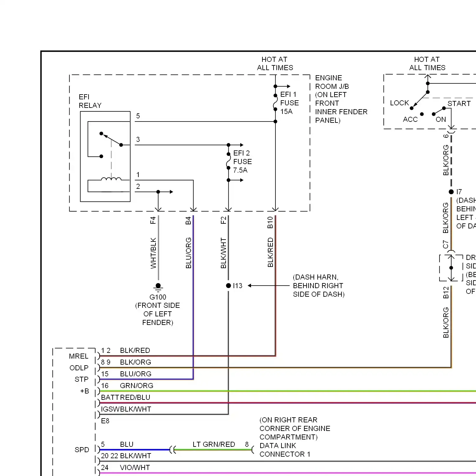476x476 pixels.
Task: Click the I13 splice dot
Action: pyautogui.click(x=228, y=286)
